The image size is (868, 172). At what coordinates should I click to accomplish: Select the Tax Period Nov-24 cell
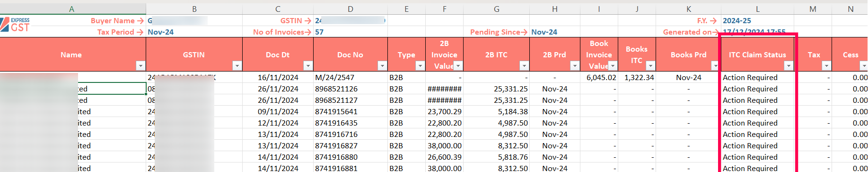194,32
